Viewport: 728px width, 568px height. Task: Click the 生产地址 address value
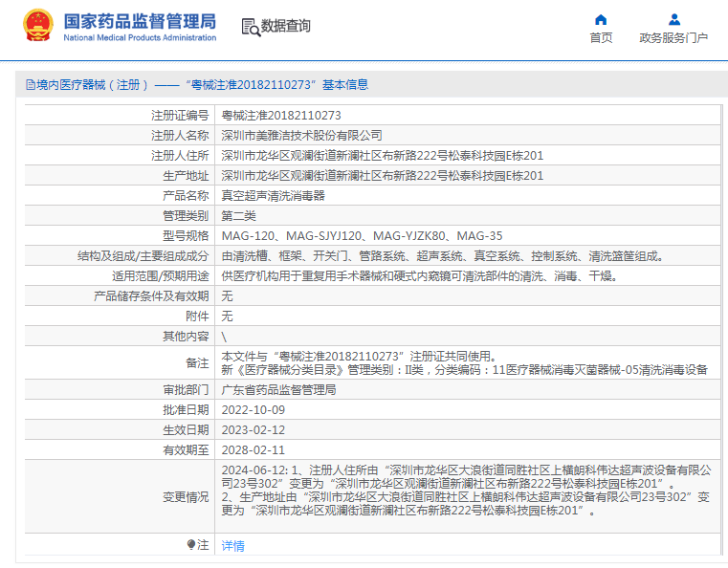click(382, 175)
